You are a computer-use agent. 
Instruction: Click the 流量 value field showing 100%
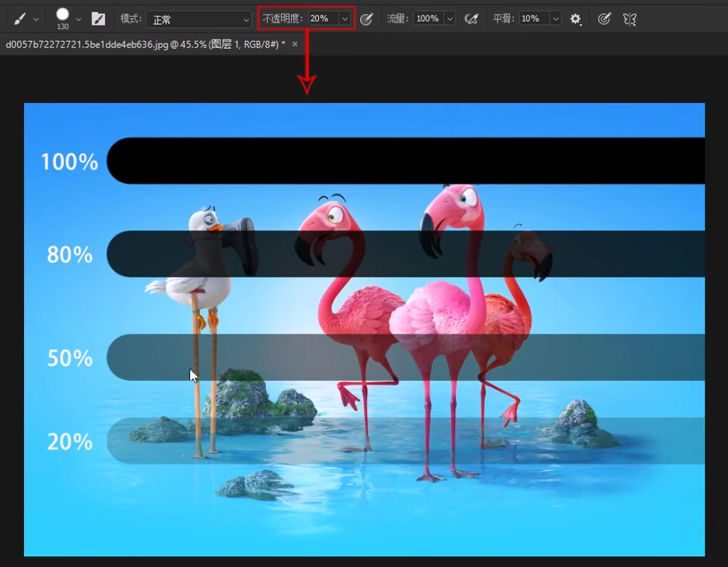click(x=428, y=19)
